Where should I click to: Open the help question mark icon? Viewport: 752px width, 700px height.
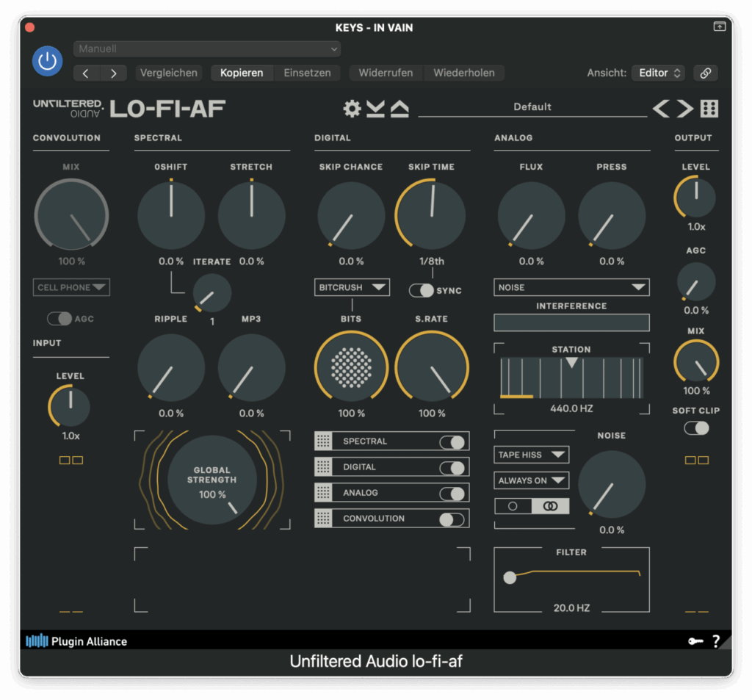point(716,641)
